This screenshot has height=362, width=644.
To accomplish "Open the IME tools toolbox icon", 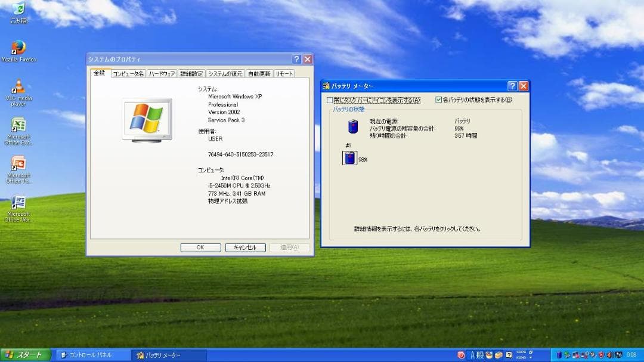I will pos(499,355).
